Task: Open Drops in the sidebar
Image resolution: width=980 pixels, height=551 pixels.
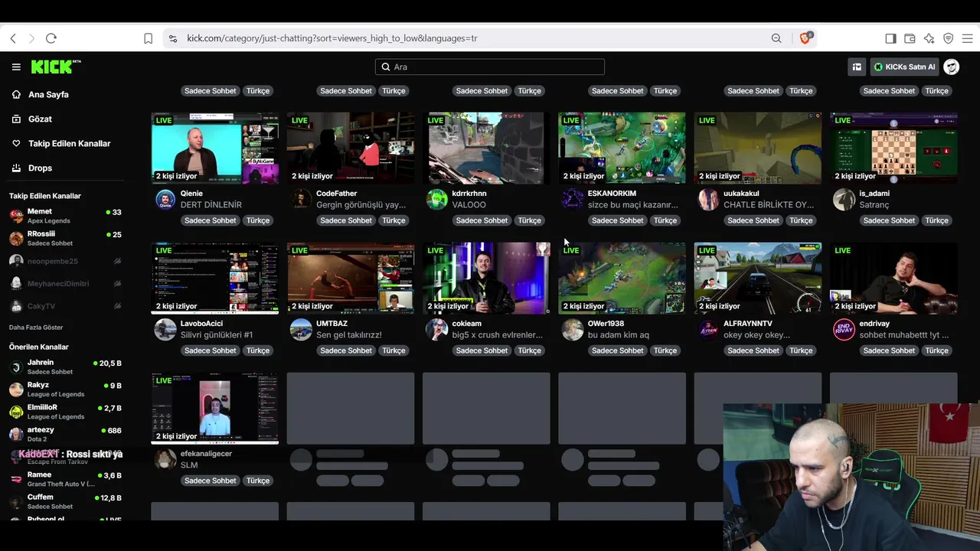Action: pos(40,168)
